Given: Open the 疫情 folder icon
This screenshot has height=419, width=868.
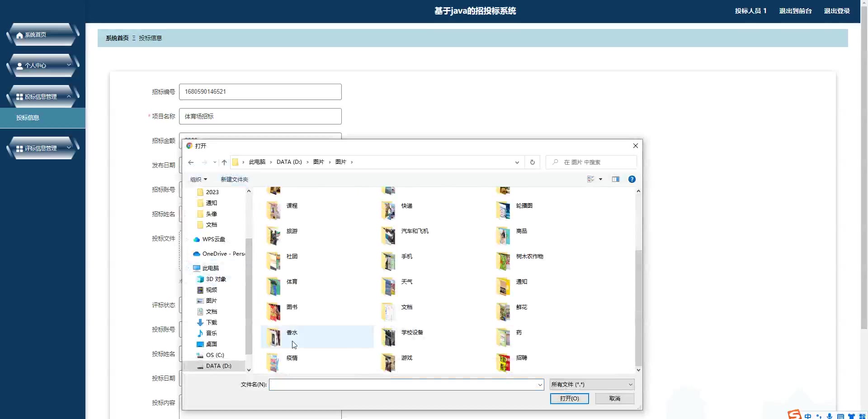Looking at the screenshot, I should point(273,362).
